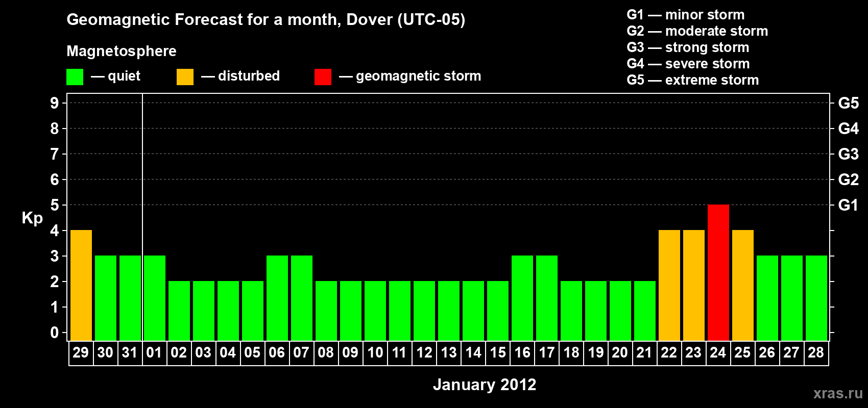Image resolution: width=868 pixels, height=408 pixels.
Task: Click the '— quiet' legend label
Action: (115, 76)
